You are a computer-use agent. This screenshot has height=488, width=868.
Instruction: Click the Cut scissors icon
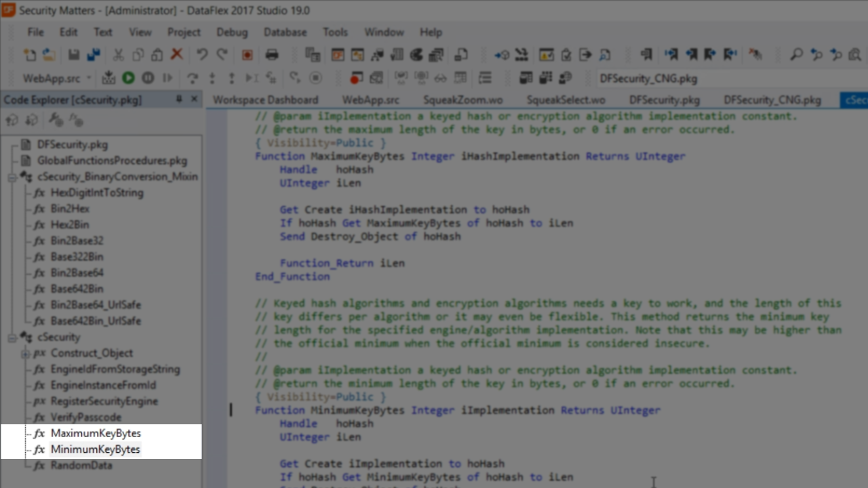tap(118, 55)
